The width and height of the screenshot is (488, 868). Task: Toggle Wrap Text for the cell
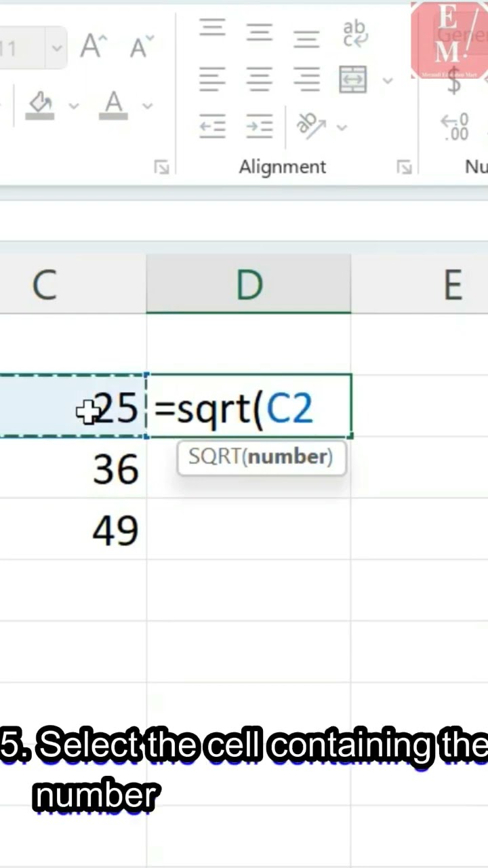pos(354,33)
